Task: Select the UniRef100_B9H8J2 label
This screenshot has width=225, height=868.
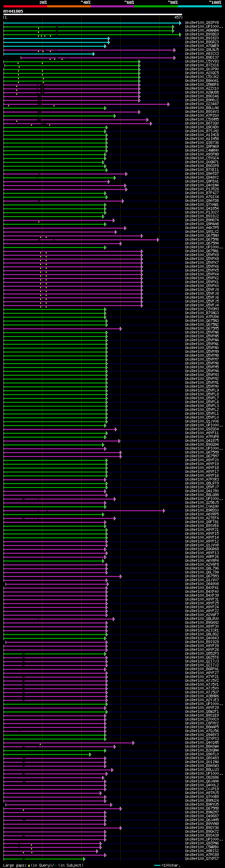Action: pos(202,100)
